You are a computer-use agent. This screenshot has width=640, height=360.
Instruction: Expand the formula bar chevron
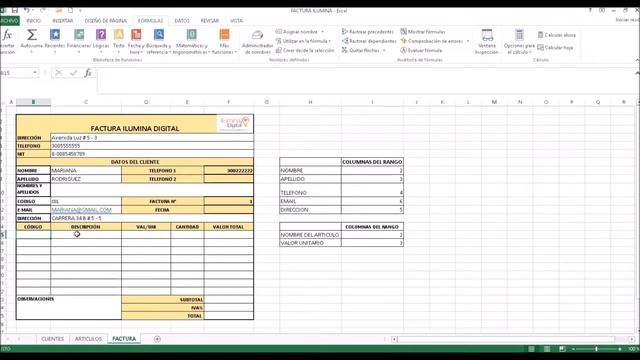click(637, 73)
